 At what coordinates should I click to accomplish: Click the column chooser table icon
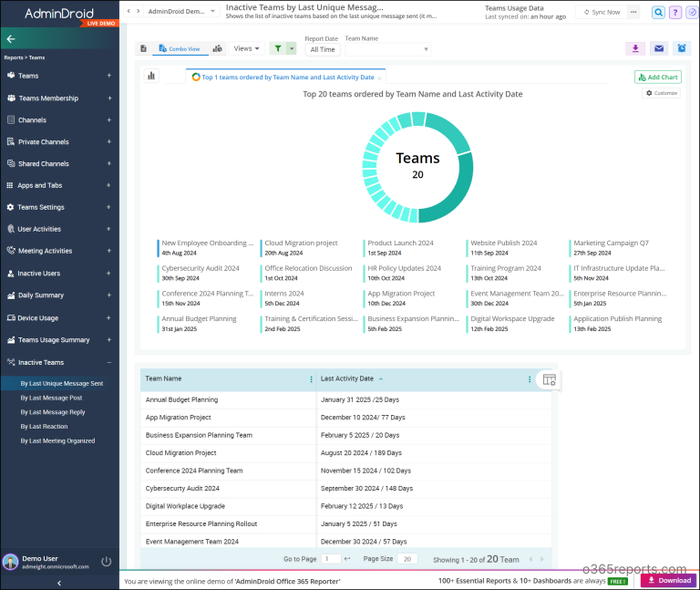pos(549,380)
